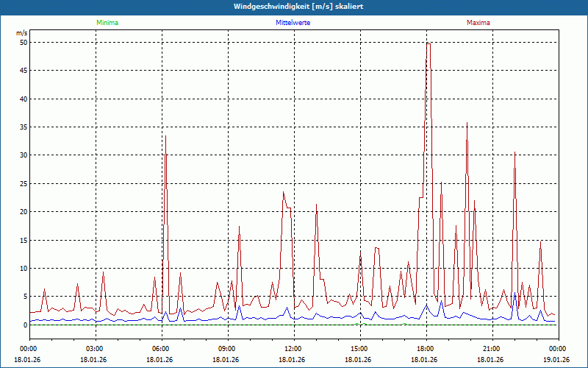Click the 15 y-axis tick label

tap(24, 240)
